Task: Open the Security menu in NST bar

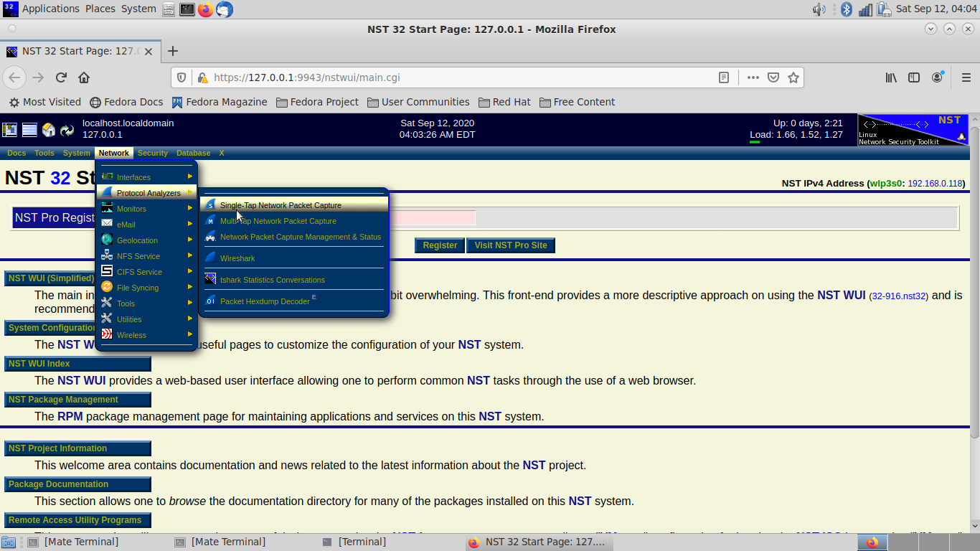Action: click(x=152, y=153)
